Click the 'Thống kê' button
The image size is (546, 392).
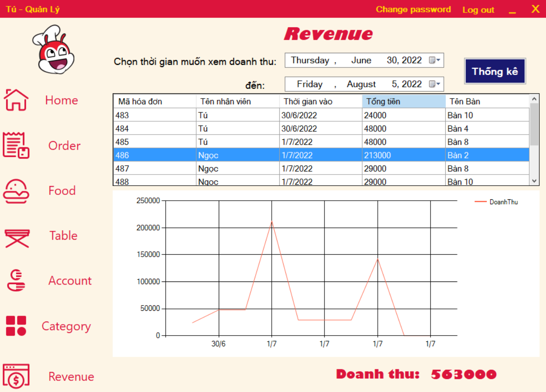pyautogui.click(x=495, y=71)
